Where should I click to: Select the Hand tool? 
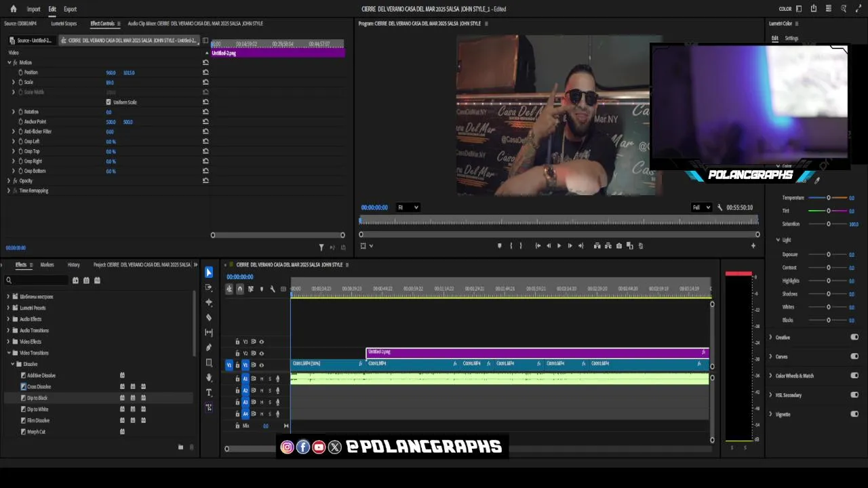click(209, 378)
